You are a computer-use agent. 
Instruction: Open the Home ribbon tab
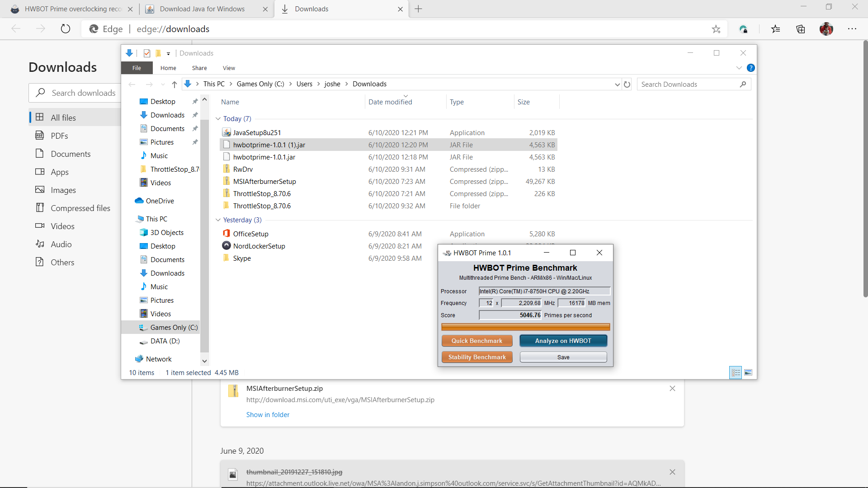click(168, 68)
